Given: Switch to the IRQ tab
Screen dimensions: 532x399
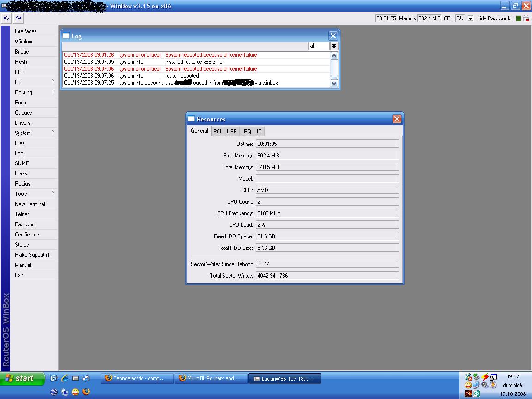Looking at the screenshot, I should click(x=247, y=131).
